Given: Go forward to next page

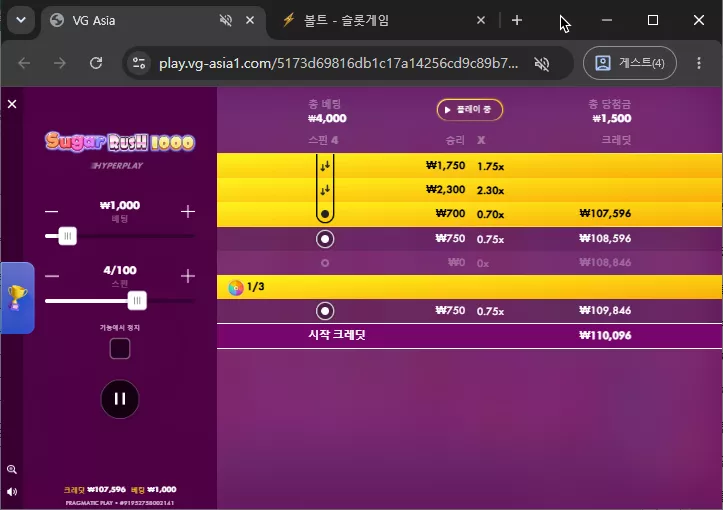Looking at the screenshot, I should pos(60,63).
